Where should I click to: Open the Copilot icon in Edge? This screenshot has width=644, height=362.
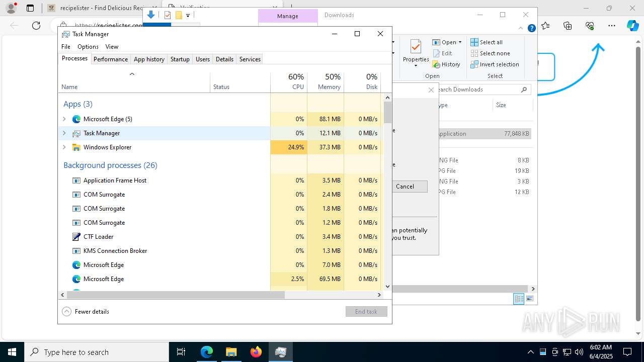point(632,26)
